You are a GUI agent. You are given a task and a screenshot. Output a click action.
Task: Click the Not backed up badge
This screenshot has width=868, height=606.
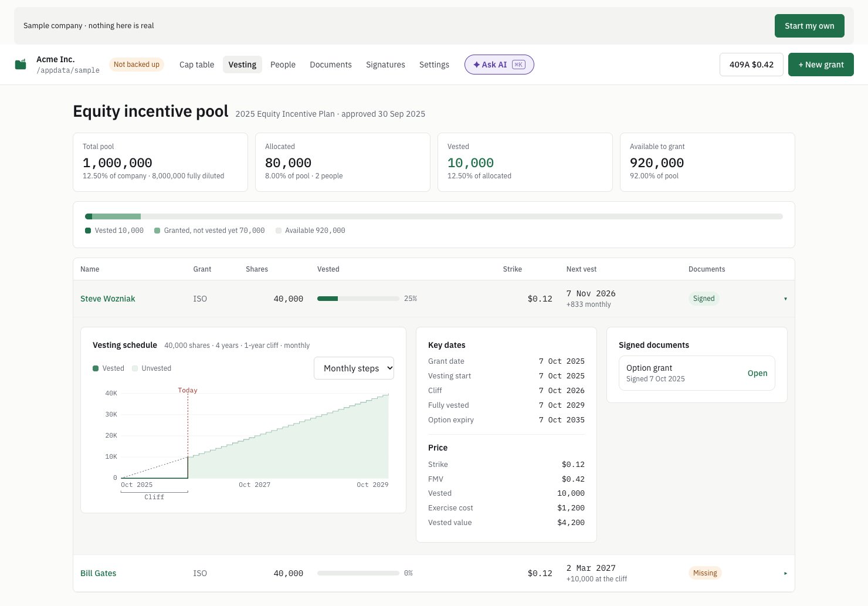(x=136, y=65)
